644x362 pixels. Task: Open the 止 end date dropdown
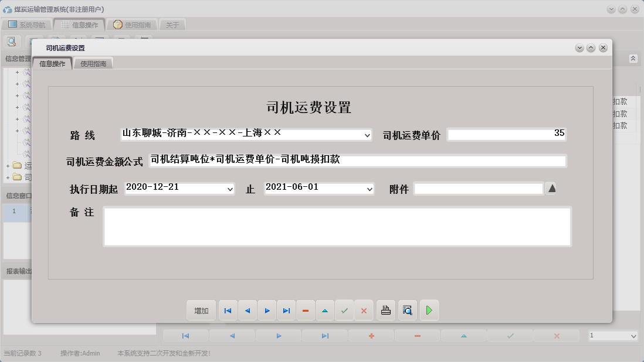[369, 189]
